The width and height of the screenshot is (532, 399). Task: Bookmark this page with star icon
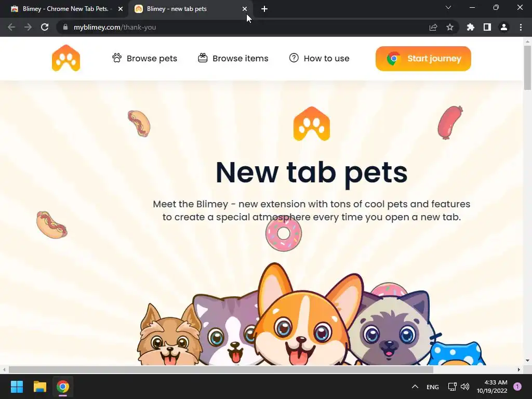450,27
